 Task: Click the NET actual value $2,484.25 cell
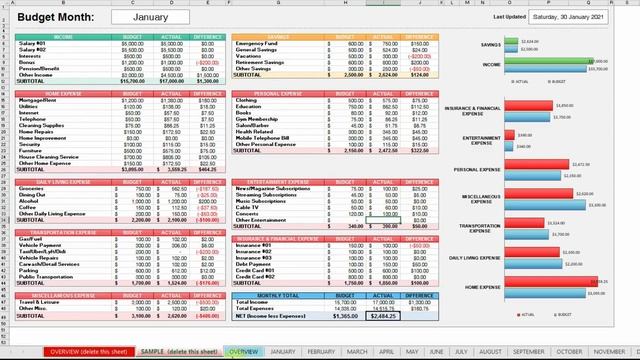(x=383, y=316)
